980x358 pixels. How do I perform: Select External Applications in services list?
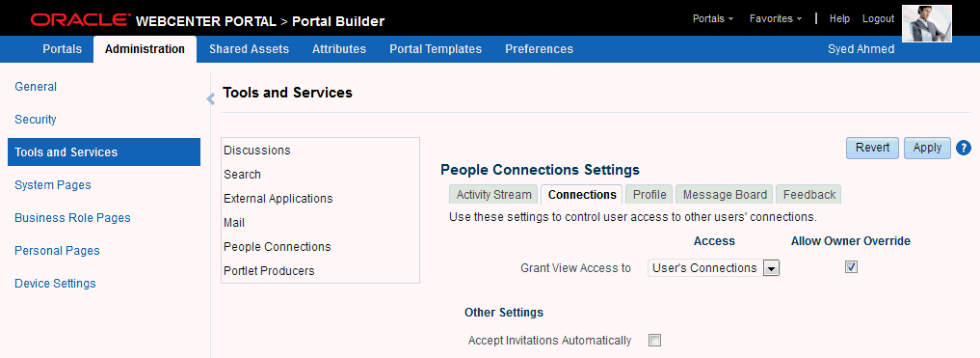pyautogui.click(x=278, y=199)
